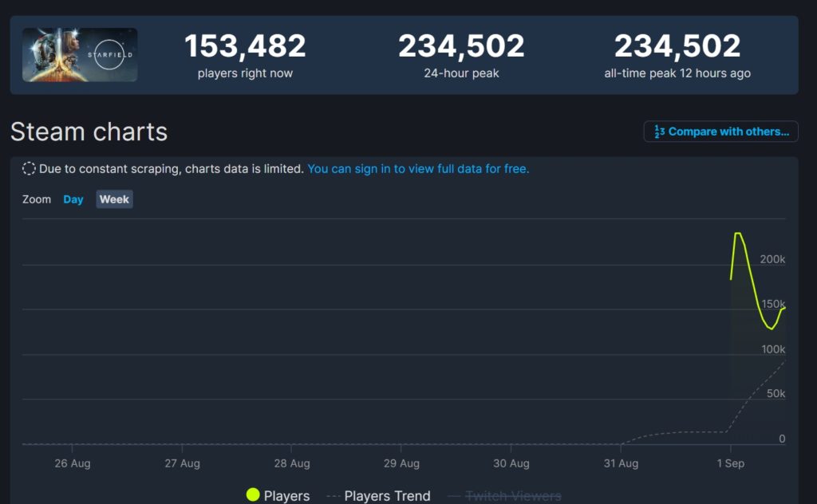Switch chart zoom to Day
This screenshot has width=817, height=504.
73,199
